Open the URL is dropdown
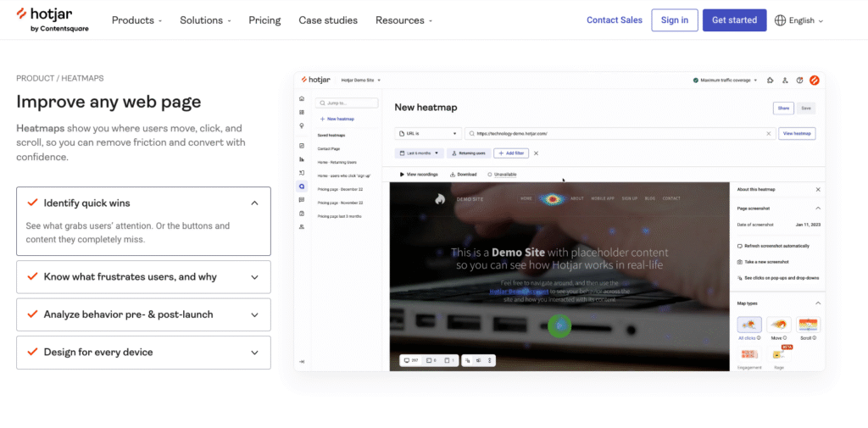Image resolution: width=868 pixels, height=428 pixels. pos(428,133)
